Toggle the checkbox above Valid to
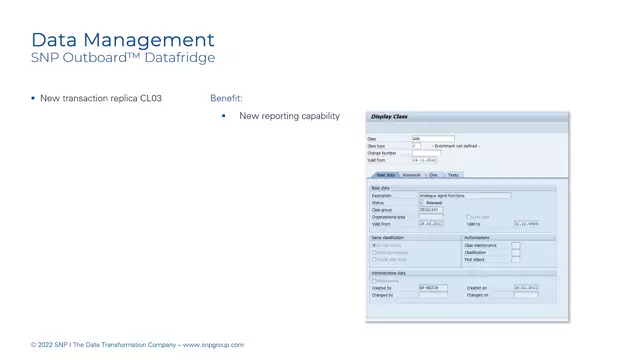 tap(469, 217)
